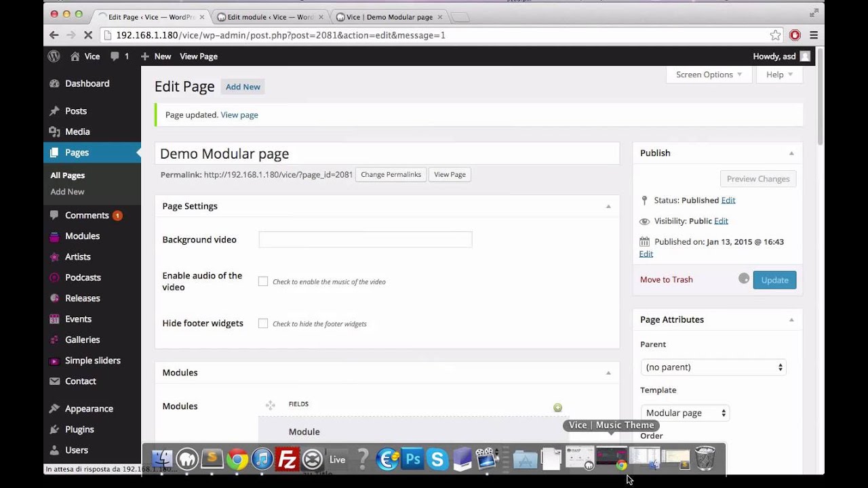
Task: Click Move to Trash link
Action: pos(667,280)
